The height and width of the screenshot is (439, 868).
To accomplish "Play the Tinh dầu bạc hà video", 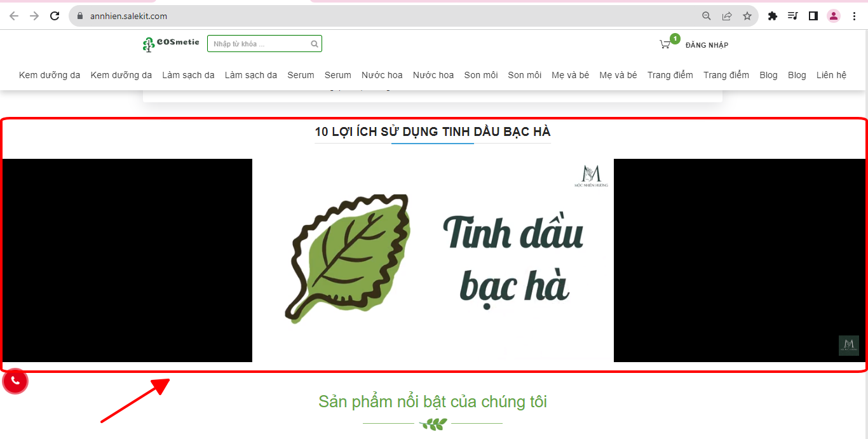I will click(x=433, y=260).
